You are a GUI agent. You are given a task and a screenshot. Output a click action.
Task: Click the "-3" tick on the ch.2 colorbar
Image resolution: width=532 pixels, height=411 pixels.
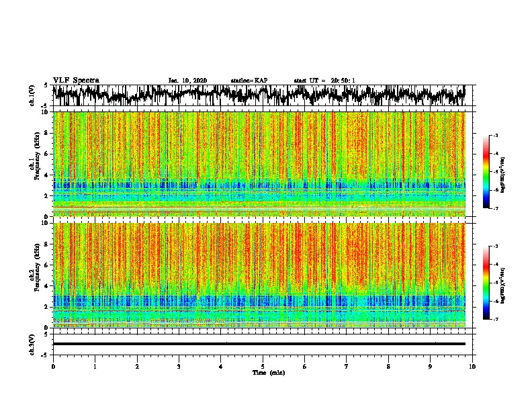pos(496,246)
